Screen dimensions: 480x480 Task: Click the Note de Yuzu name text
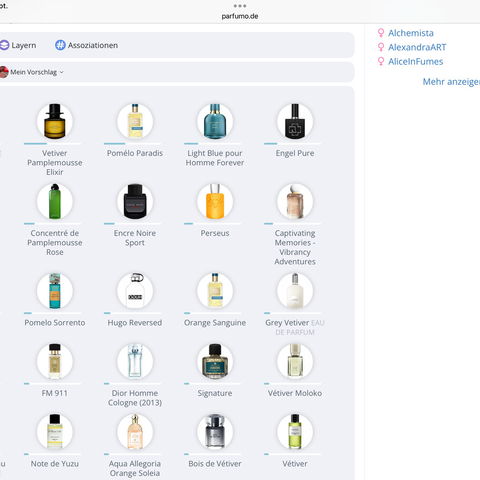(55, 464)
